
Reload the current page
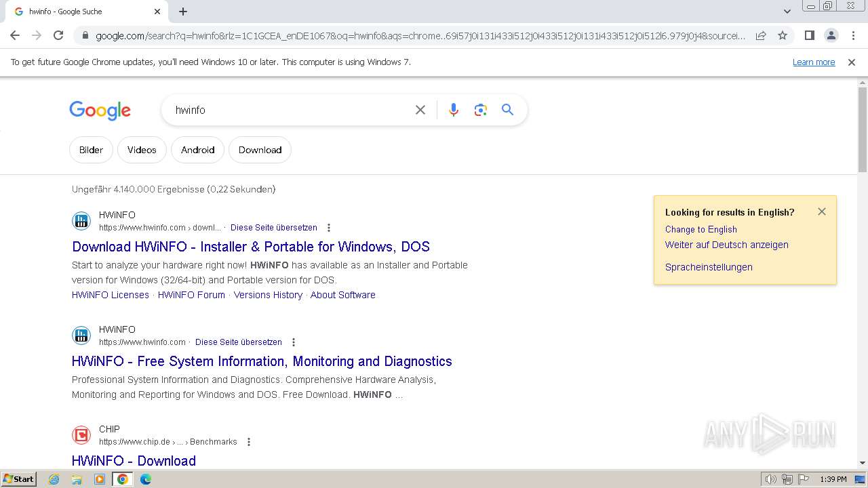(x=58, y=35)
